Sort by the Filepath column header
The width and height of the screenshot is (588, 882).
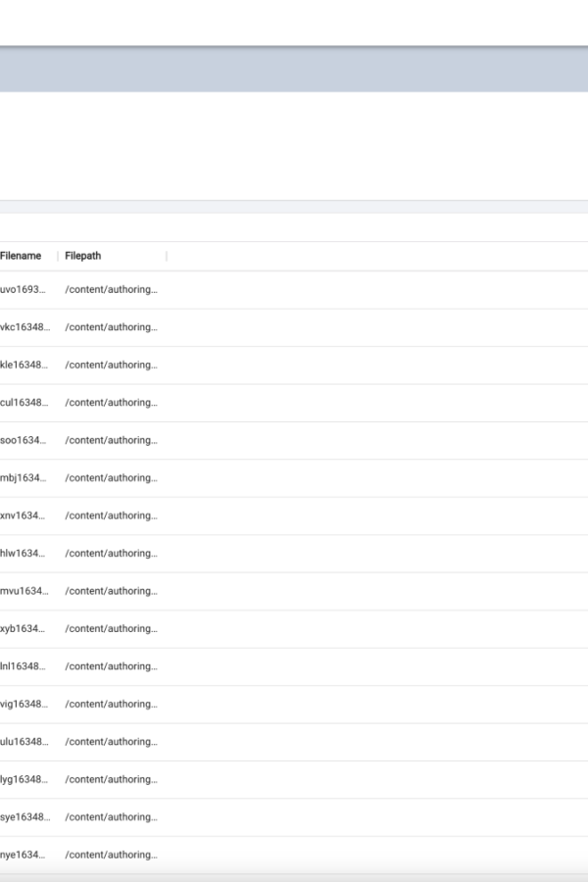pos(83,256)
